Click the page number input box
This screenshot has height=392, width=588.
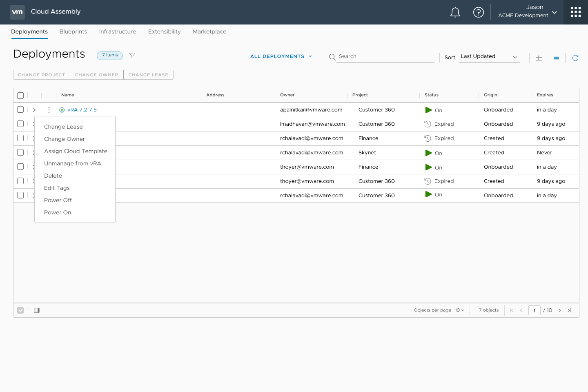(x=535, y=310)
